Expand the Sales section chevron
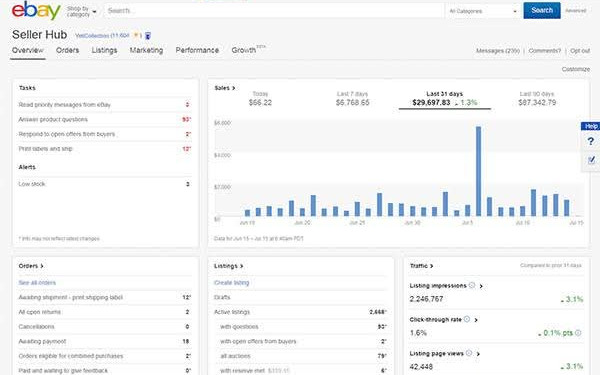 [x=234, y=88]
